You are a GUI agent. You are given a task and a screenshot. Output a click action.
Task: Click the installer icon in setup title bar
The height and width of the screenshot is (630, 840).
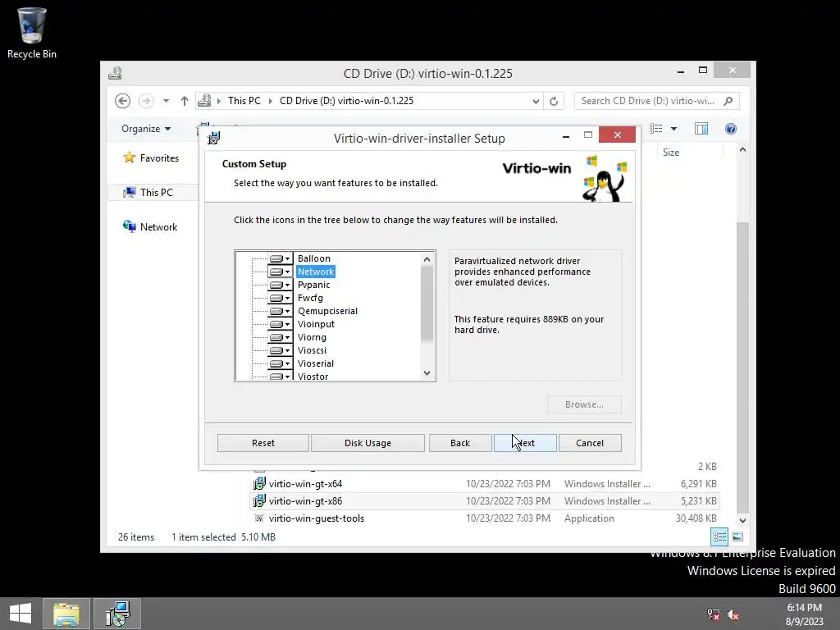point(214,138)
